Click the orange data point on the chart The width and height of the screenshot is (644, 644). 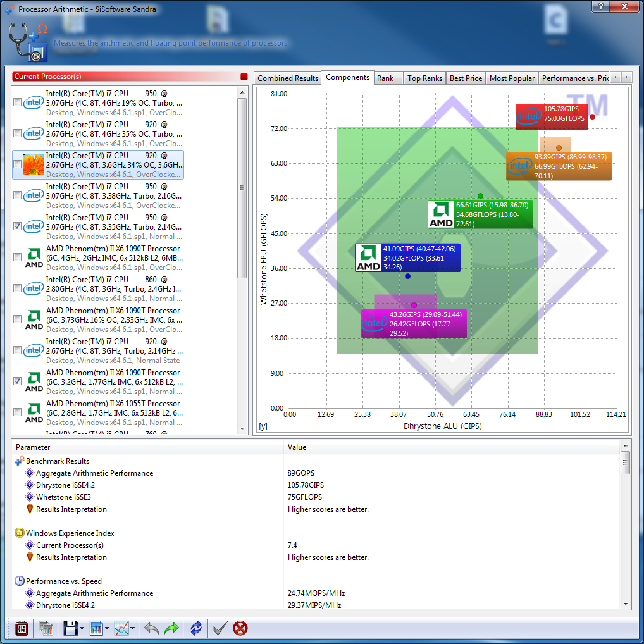(559, 148)
